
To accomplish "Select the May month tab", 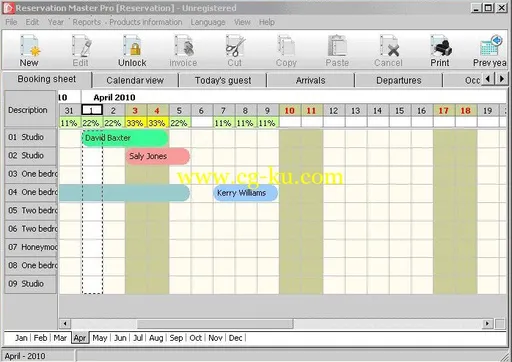I will click(100, 338).
